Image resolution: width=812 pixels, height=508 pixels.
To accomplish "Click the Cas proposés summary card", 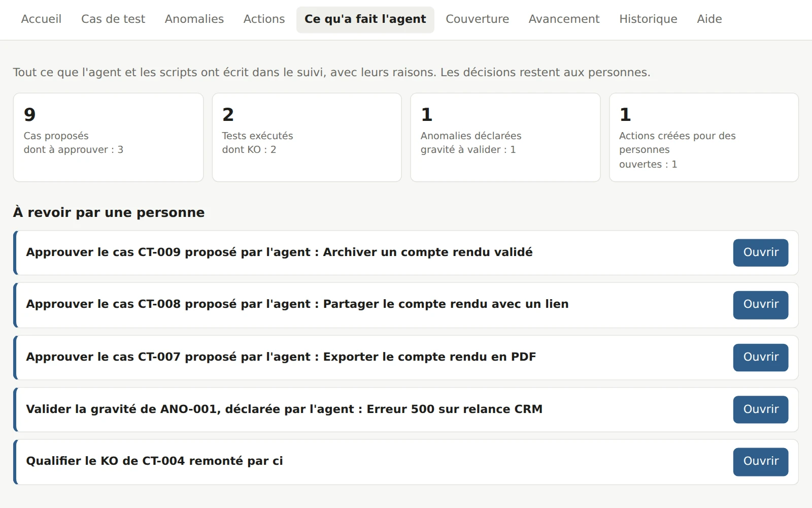I will [x=108, y=137].
